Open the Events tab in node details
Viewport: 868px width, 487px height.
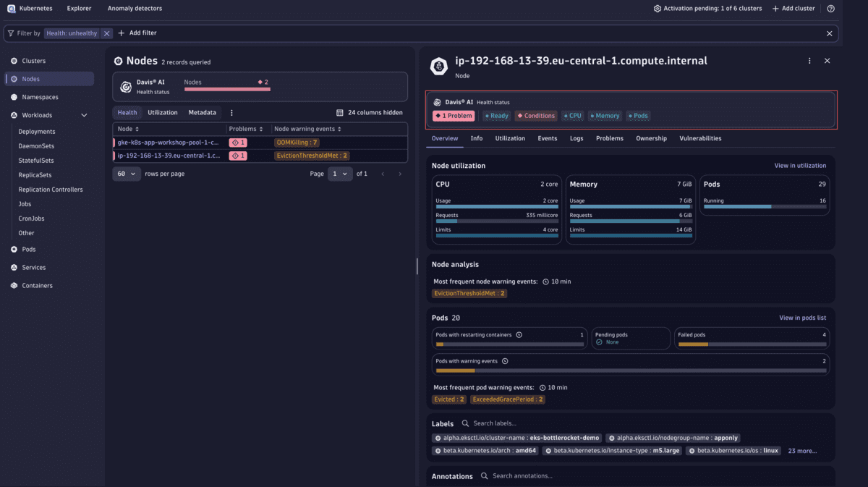(x=548, y=138)
